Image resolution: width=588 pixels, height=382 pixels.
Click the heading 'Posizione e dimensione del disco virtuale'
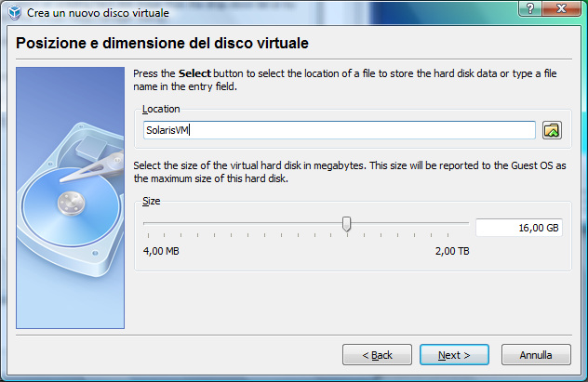[162, 44]
